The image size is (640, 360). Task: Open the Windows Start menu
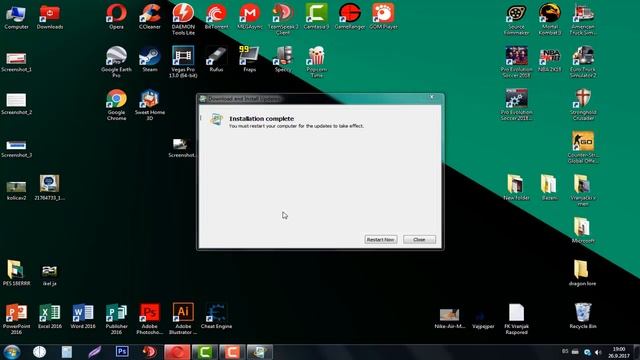click(12, 352)
